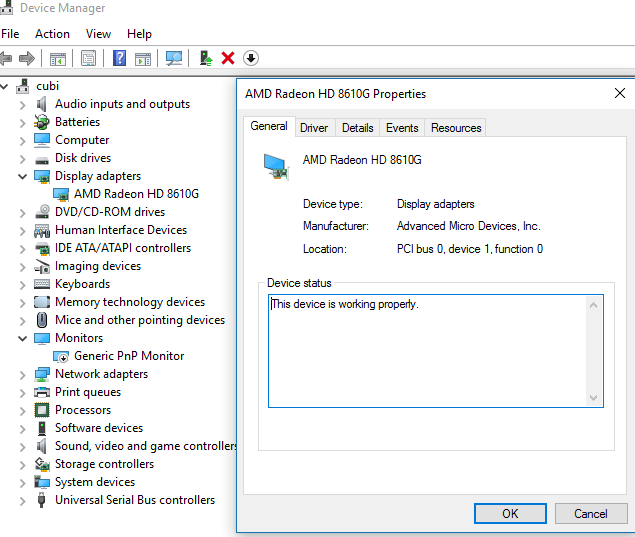The height and width of the screenshot is (537, 635).
Task: Expand Audio inputs and outputs
Action: [23, 105]
